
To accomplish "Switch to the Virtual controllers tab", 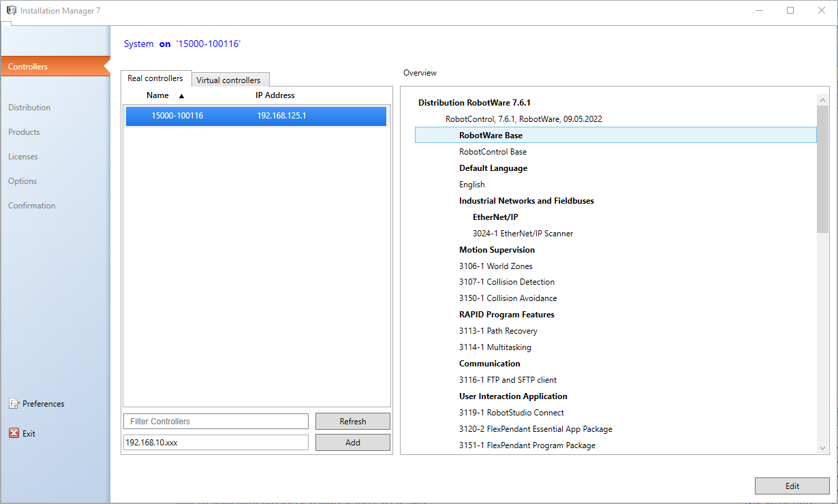I will coord(229,80).
